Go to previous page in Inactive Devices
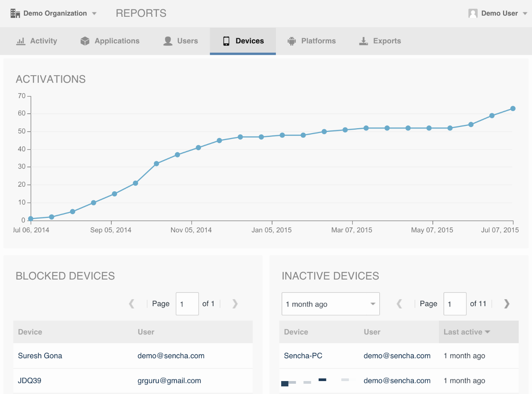The height and width of the screenshot is (394, 532). [399, 304]
